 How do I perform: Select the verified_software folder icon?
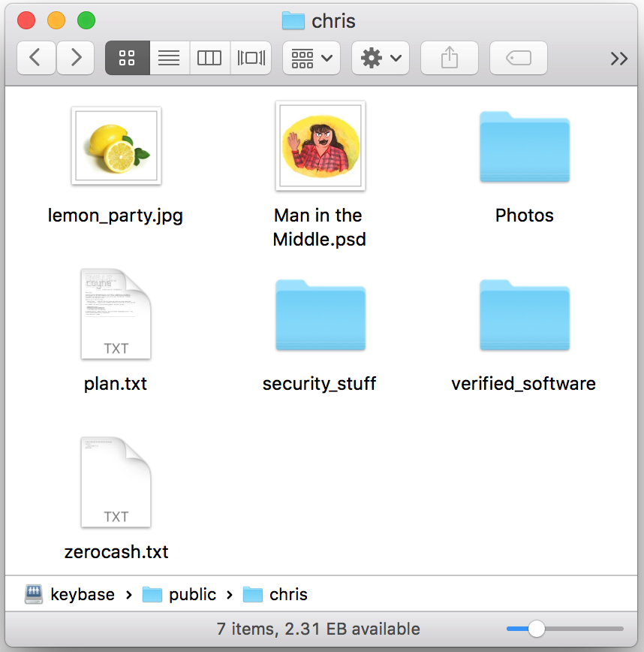point(525,315)
